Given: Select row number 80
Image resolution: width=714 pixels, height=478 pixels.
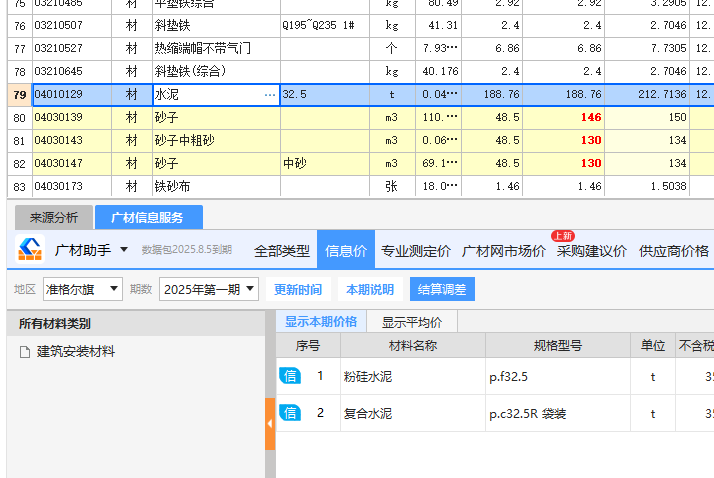Looking at the screenshot, I should [20, 118].
